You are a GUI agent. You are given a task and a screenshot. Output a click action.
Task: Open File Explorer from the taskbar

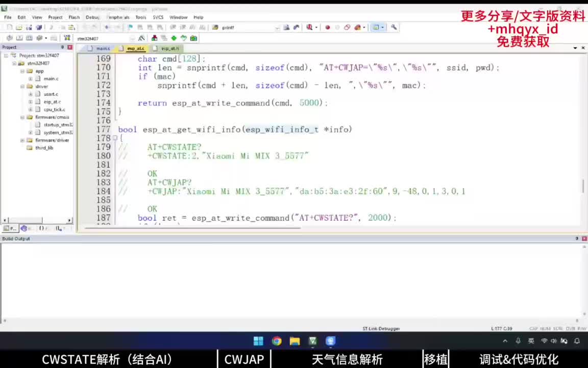coord(295,341)
